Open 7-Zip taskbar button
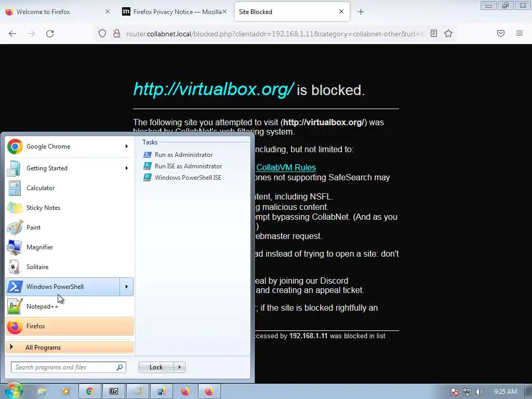Image resolution: width=532 pixels, height=399 pixels. pos(114,392)
